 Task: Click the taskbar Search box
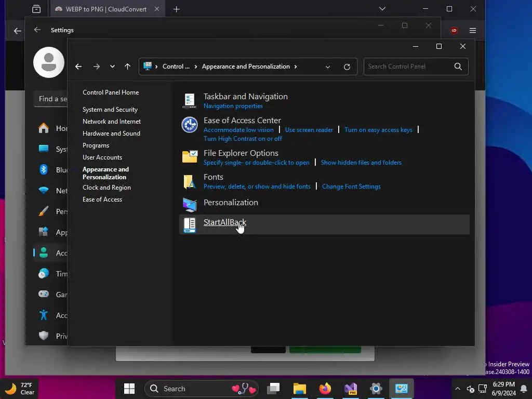[202, 389]
